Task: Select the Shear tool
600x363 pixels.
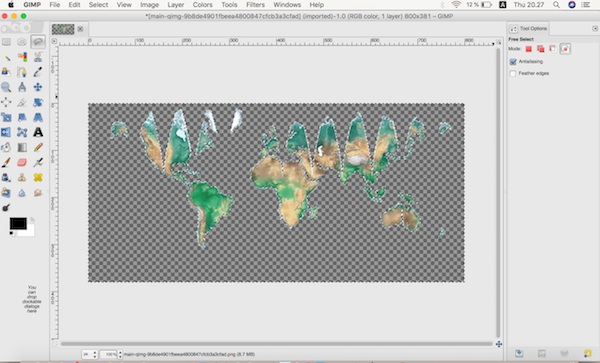Action: tap(22, 117)
